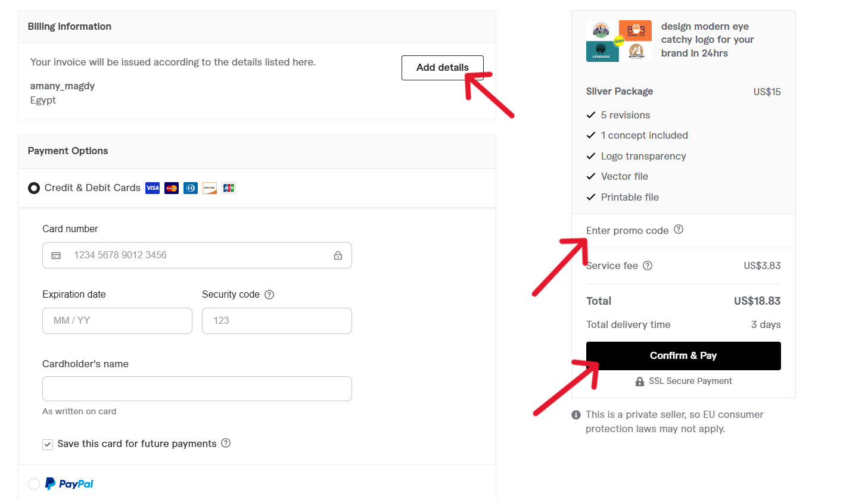Click Enter promo code link
Viewport: 868px width, 500px height.
pyautogui.click(x=627, y=230)
